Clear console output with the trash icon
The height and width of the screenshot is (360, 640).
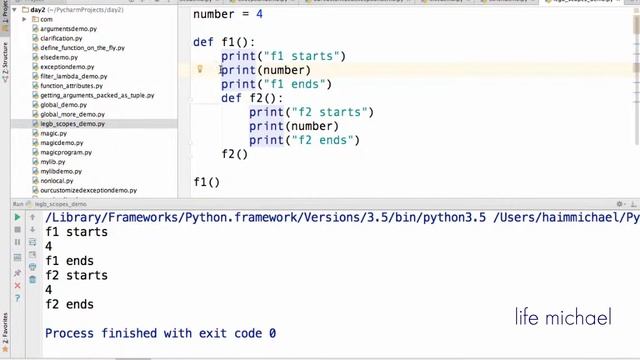(33, 280)
